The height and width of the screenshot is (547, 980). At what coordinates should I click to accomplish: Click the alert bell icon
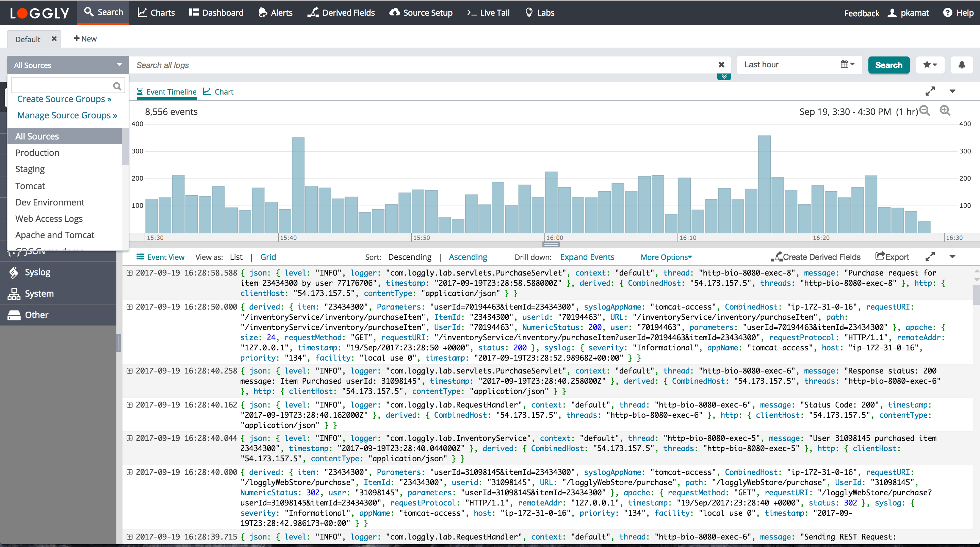pyautogui.click(x=961, y=65)
